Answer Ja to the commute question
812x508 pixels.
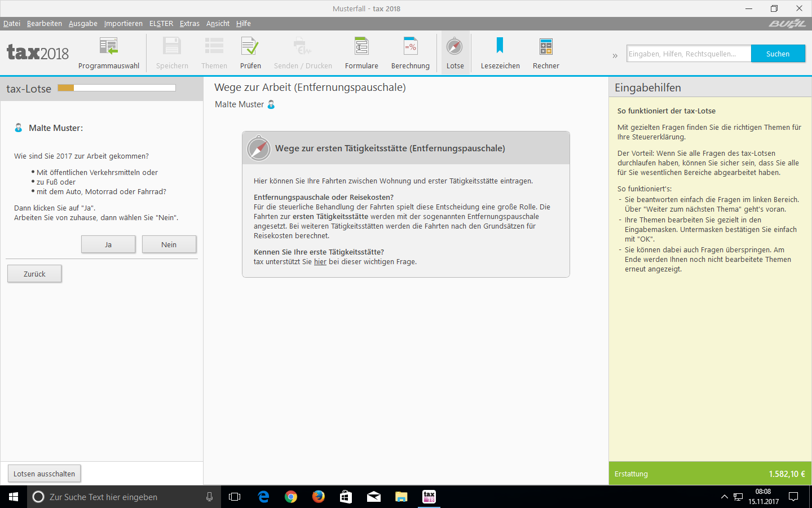point(108,244)
